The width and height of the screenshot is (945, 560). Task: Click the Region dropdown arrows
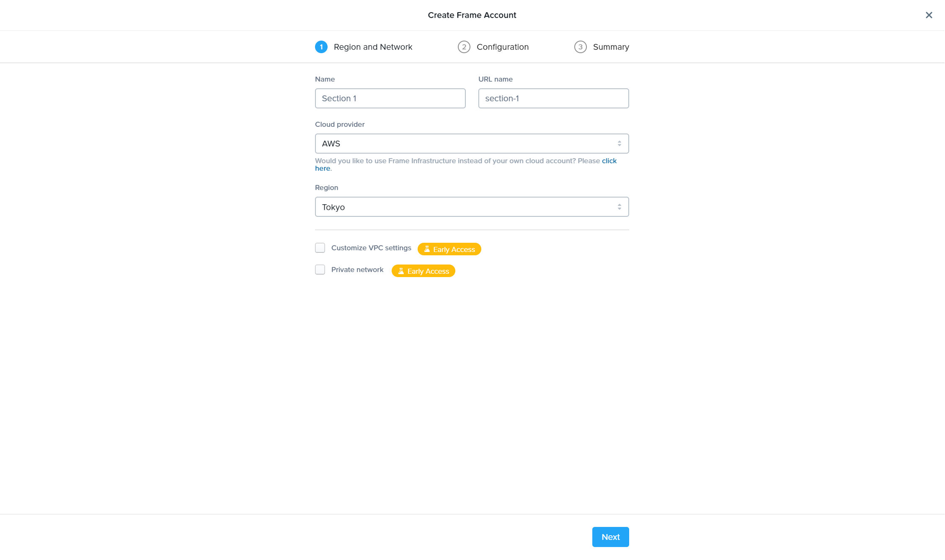[619, 207]
